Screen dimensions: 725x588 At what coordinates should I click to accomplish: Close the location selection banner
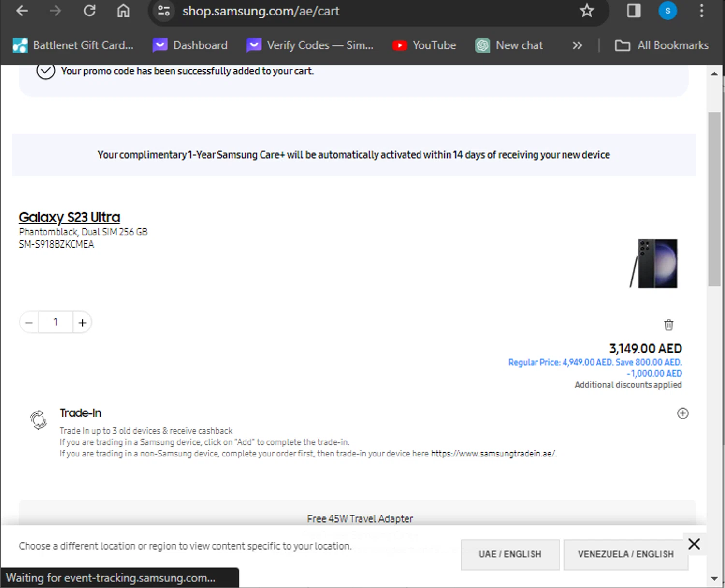point(694,544)
